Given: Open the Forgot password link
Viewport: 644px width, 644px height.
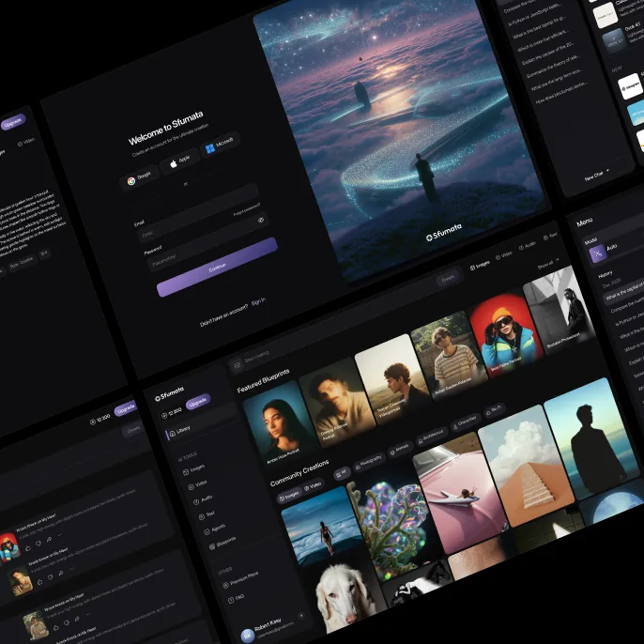Looking at the screenshot, I should (246, 209).
